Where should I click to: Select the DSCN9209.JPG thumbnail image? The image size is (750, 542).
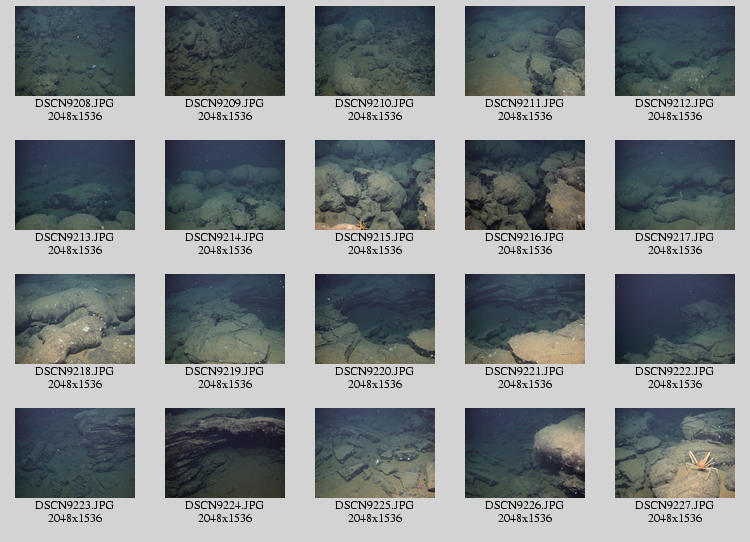(x=225, y=51)
